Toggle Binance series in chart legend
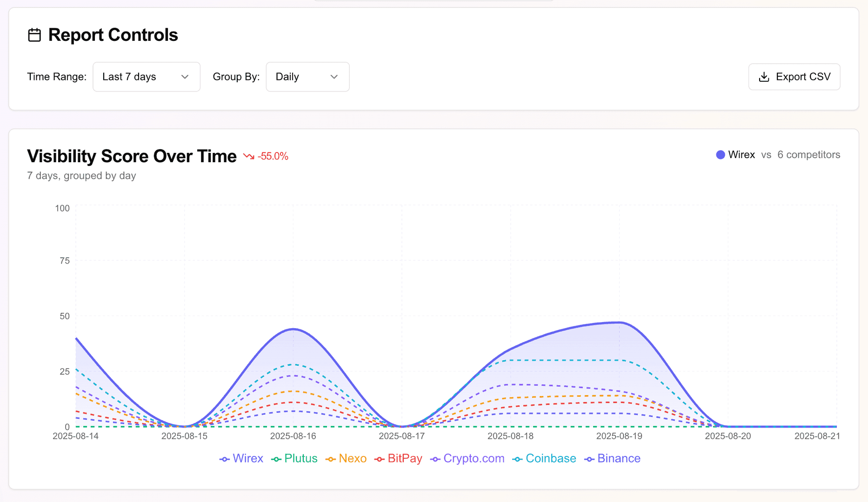The image size is (868, 502). click(x=613, y=458)
